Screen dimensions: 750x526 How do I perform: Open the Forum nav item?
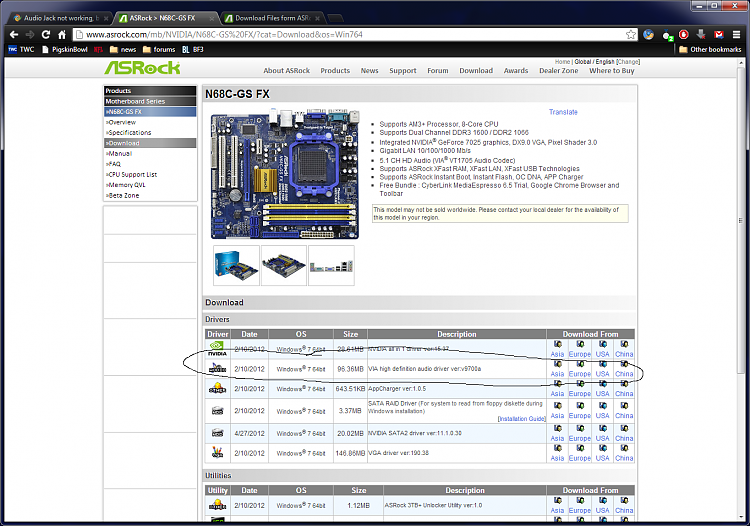click(x=438, y=70)
